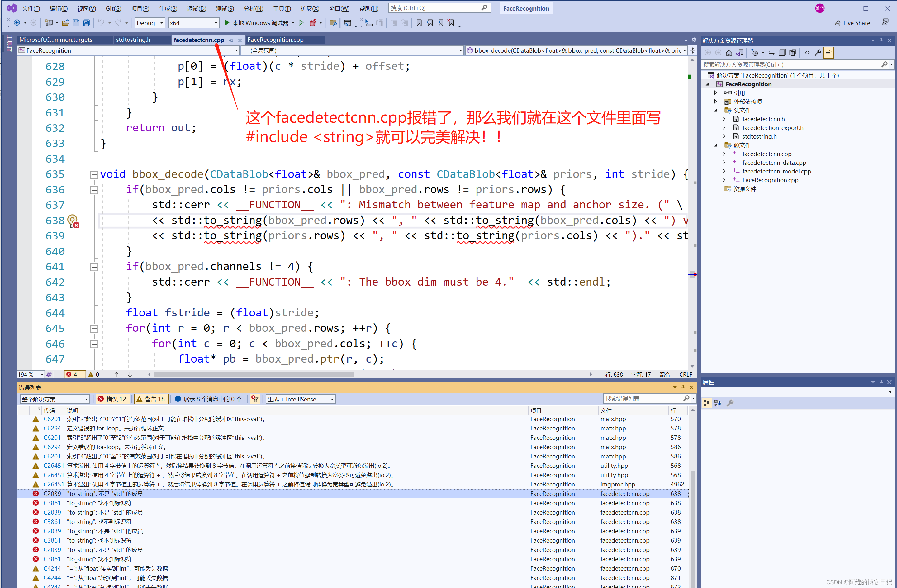Screen dimensions: 897x588
Task: Click the Alphabetical sort icon in Properties panel
Action: click(718, 403)
